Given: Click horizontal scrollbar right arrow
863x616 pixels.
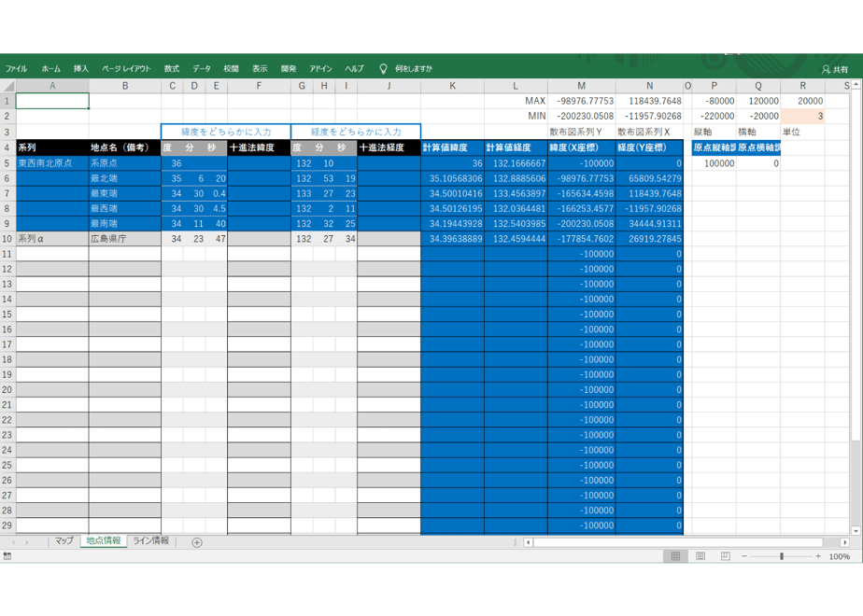Looking at the screenshot, I should [x=845, y=542].
